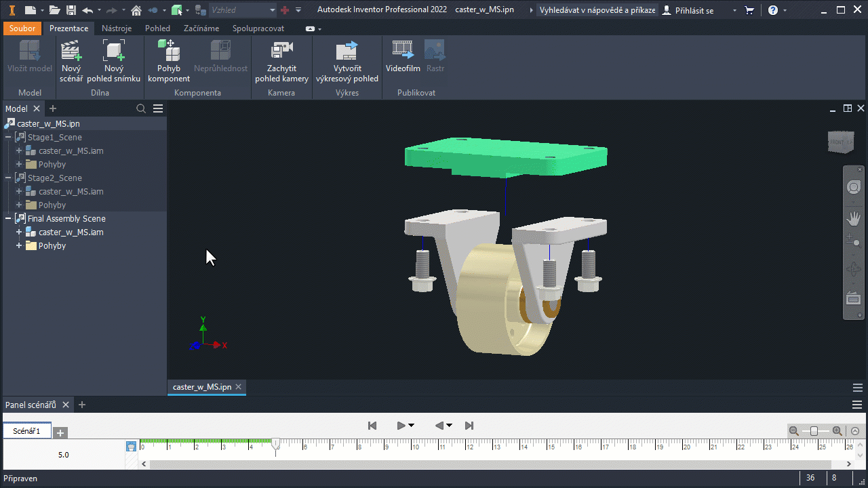Image resolution: width=868 pixels, height=488 pixels.
Task: Close the caster_w_MS.ipn document tab
Action: pos(239,387)
